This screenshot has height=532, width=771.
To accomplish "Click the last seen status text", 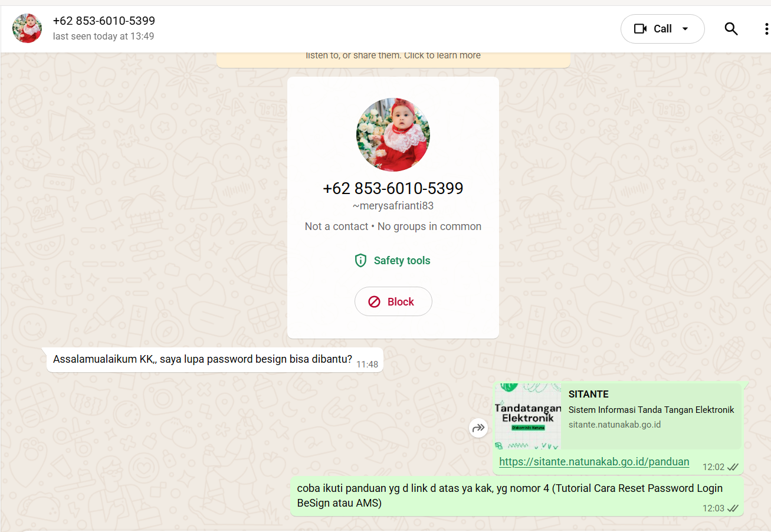I will [x=103, y=37].
